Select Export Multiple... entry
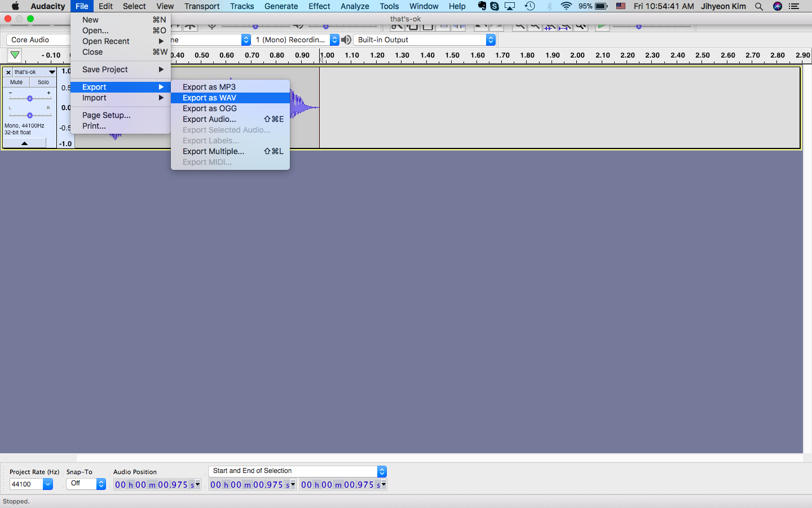The image size is (812, 508). click(x=230, y=151)
